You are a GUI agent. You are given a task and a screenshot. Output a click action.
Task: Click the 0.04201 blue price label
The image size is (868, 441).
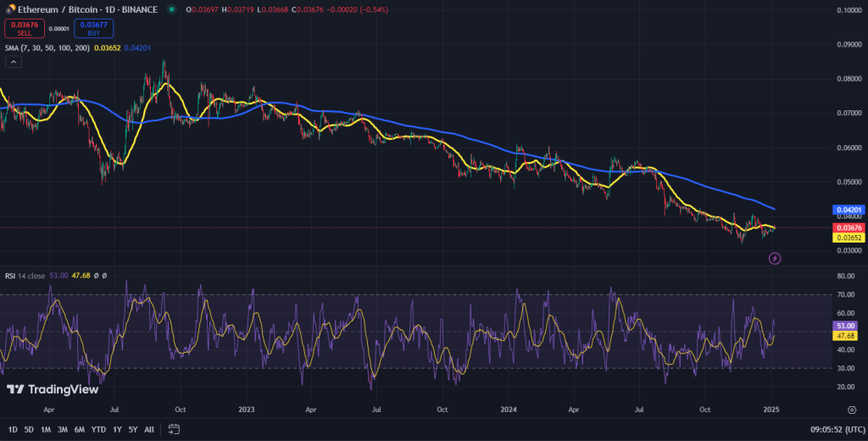coord(848,210)
